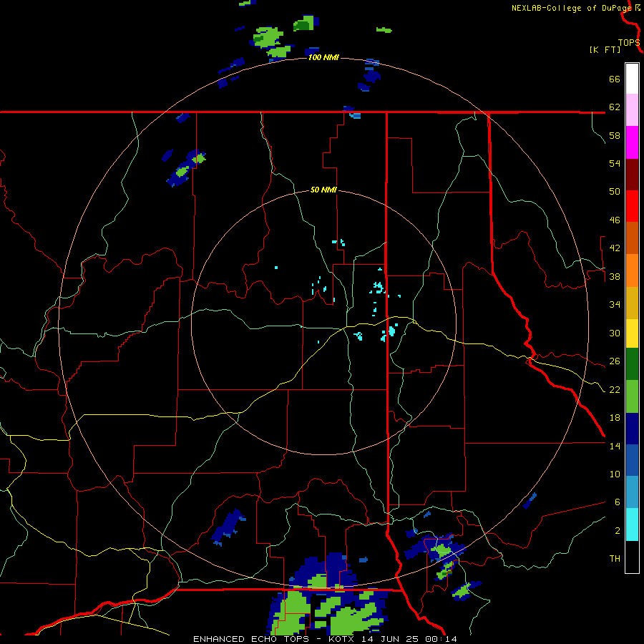Click the 50 NMI range ring label
The image size is (644, 644).
323,190
